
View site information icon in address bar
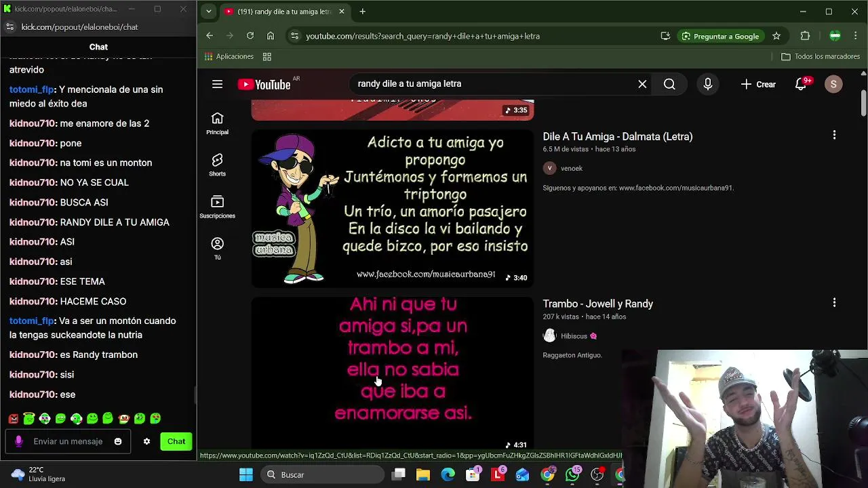click(x=294, y=36)
